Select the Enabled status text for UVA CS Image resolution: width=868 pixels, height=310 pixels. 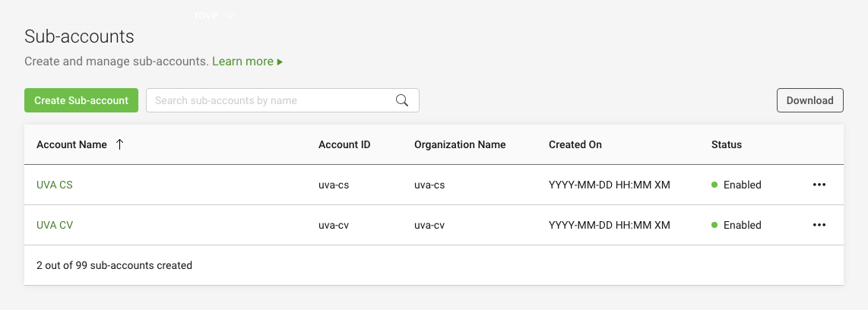[743, 185]
